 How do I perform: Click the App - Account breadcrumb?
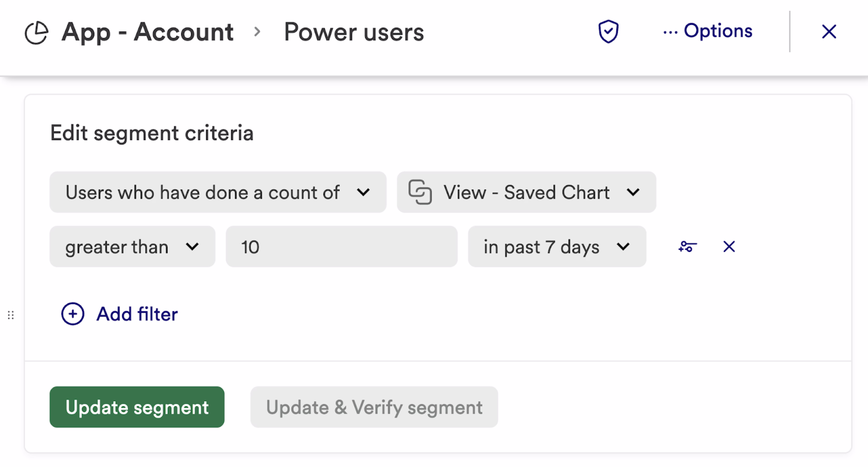(x=147, y=32)
